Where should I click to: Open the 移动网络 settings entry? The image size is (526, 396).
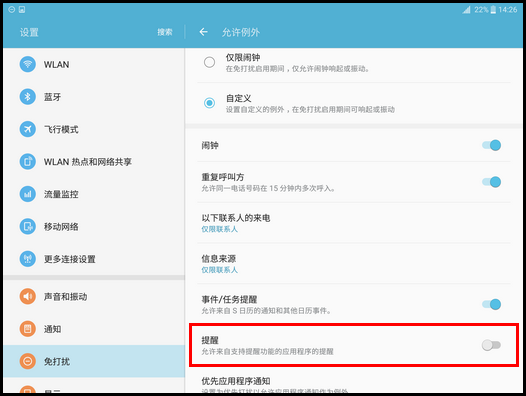pos(94,226)
